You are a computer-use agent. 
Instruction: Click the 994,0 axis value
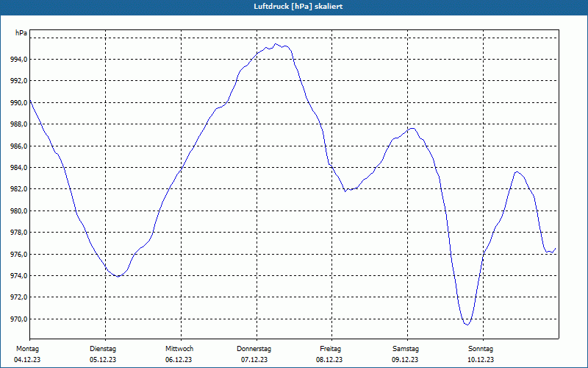tap(18, 60)
